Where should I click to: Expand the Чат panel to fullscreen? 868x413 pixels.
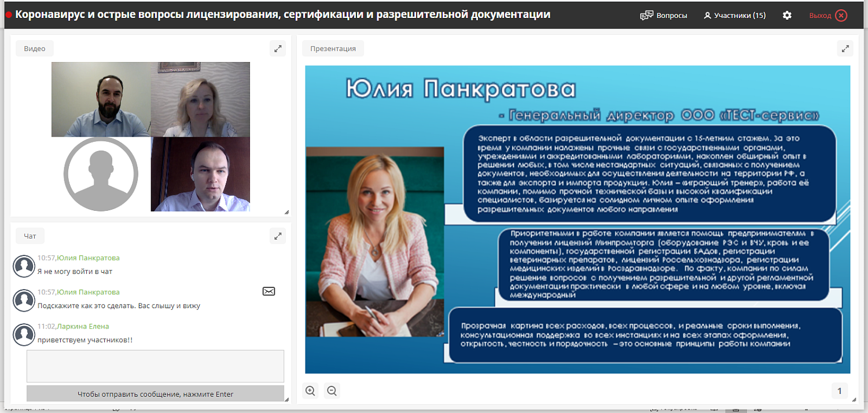tap(278, 236)
